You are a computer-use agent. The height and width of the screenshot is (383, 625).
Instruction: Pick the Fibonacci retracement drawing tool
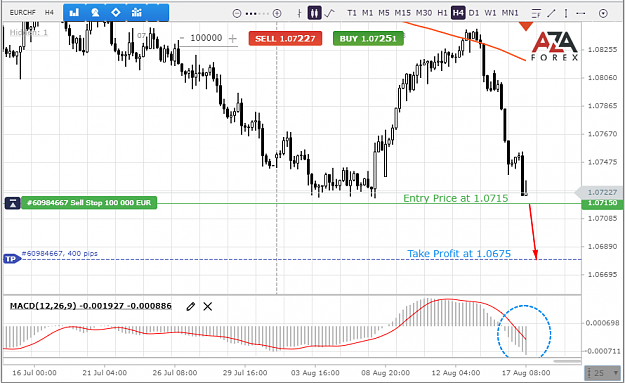(x=536, y=14)
